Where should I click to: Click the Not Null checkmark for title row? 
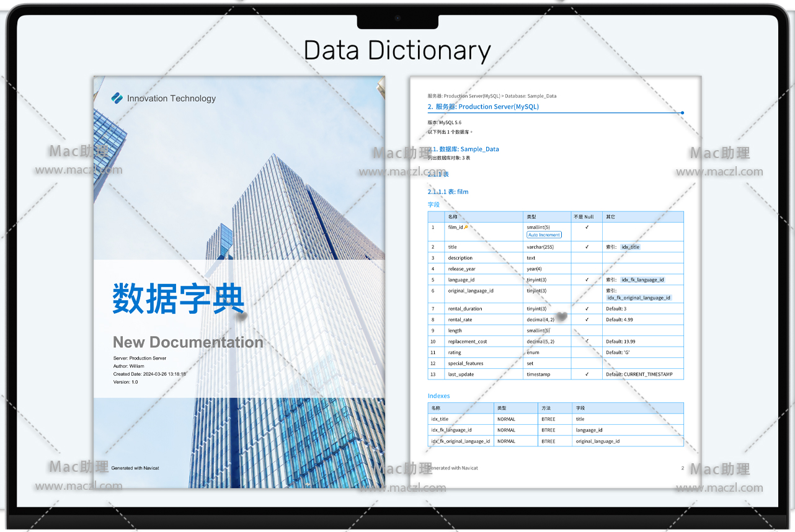pos(587,247)
